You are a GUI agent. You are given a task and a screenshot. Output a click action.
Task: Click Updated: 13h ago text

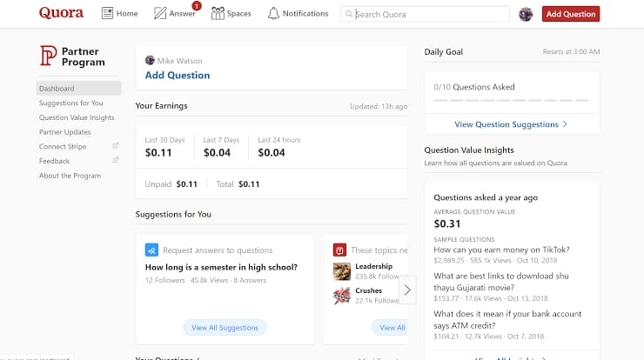[x=379, y=106]
